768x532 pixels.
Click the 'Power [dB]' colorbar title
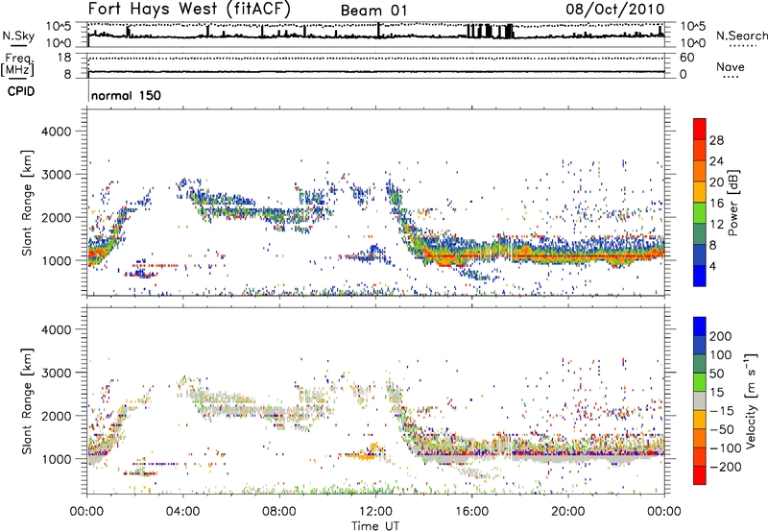[x=732, y=203]
